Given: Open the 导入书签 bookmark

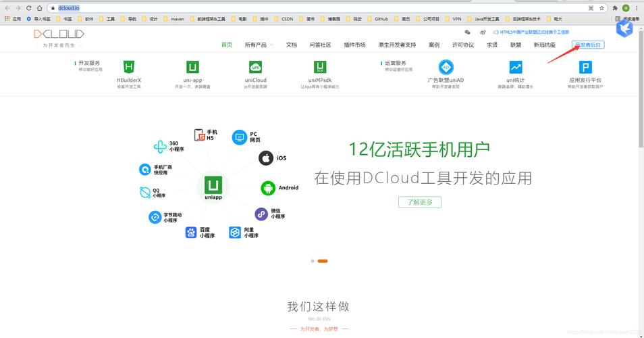Looking at the screenshot, I should pyautogui.click(x=38, y=19).
